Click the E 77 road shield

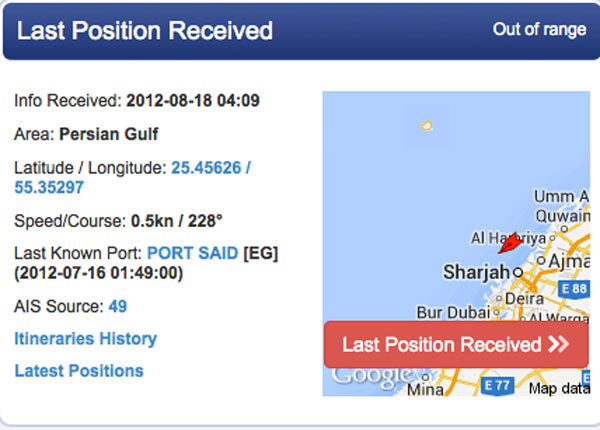pos(496,384)
